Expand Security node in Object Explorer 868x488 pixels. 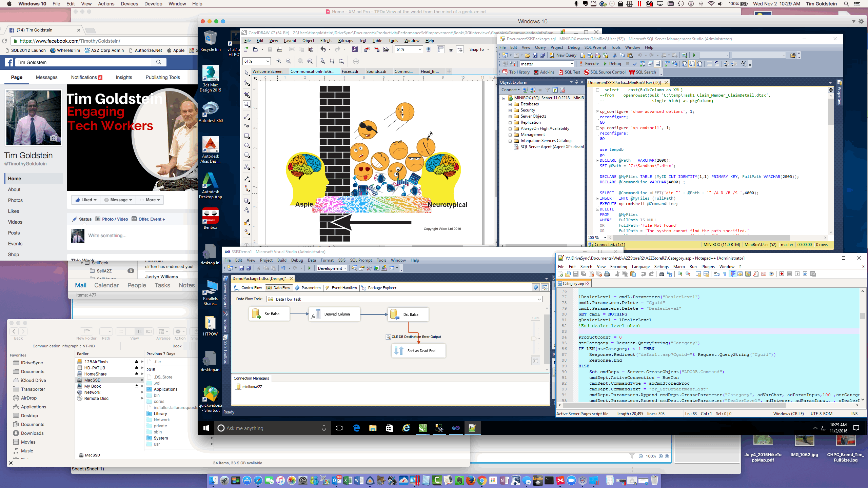click(510, 110)
